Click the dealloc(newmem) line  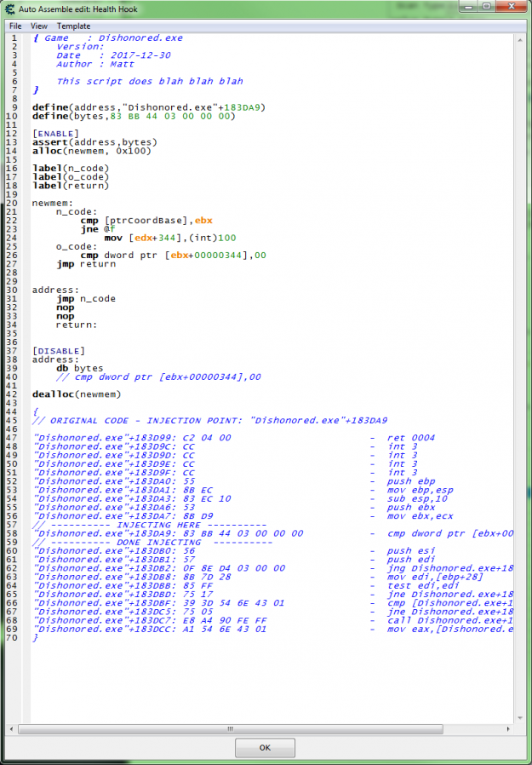(x=77, y=394)
